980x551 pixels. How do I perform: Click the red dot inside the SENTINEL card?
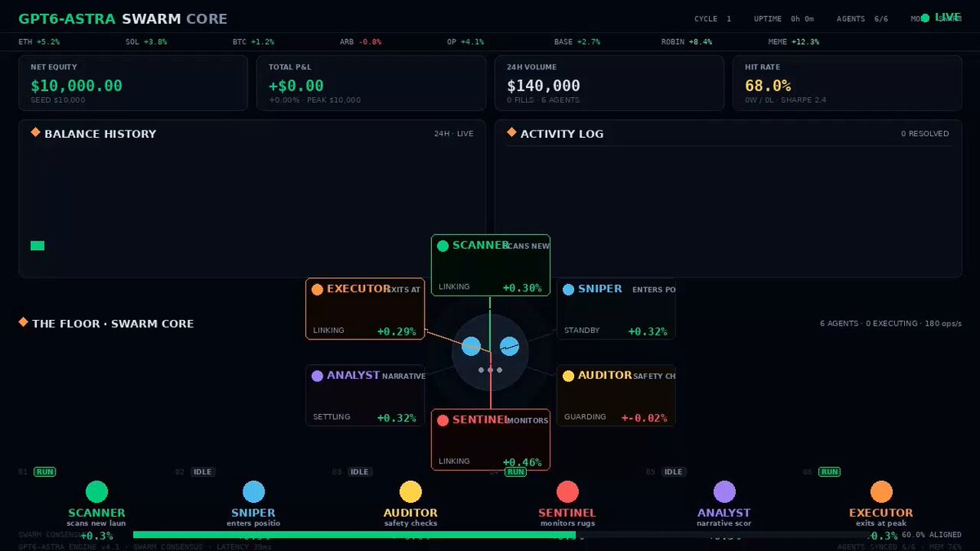443,420
